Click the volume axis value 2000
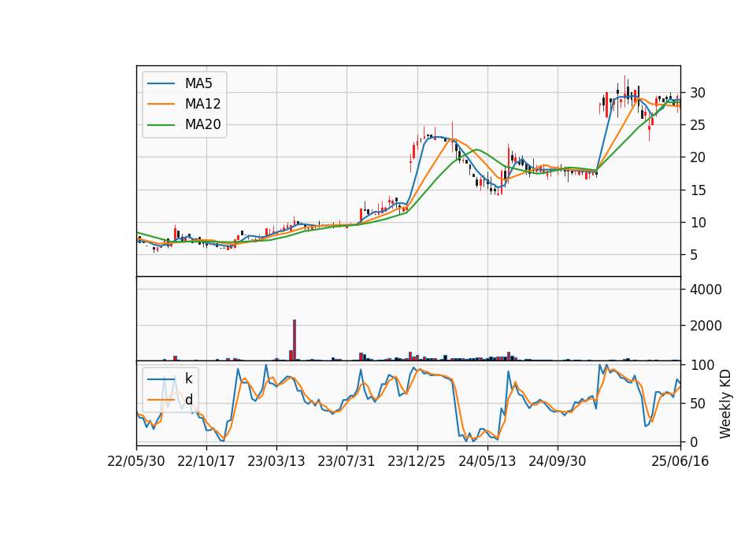Screen dimensions: 756x543 706,326
